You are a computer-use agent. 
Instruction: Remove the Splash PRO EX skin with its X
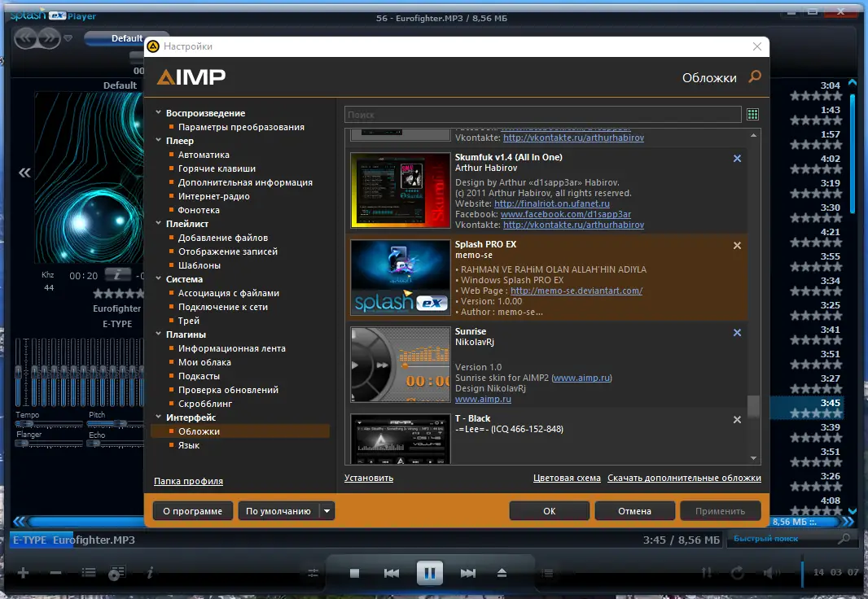[738, 246]
